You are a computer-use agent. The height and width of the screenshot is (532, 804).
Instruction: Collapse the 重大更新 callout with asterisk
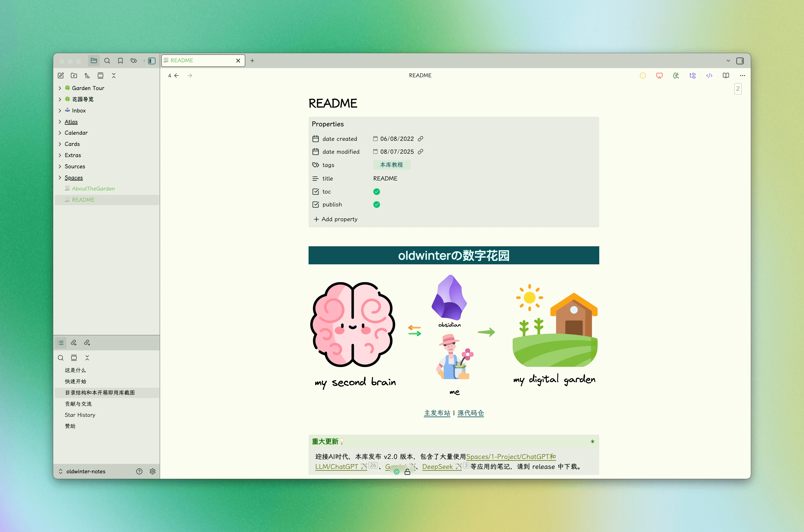click(x=592, y=441)
